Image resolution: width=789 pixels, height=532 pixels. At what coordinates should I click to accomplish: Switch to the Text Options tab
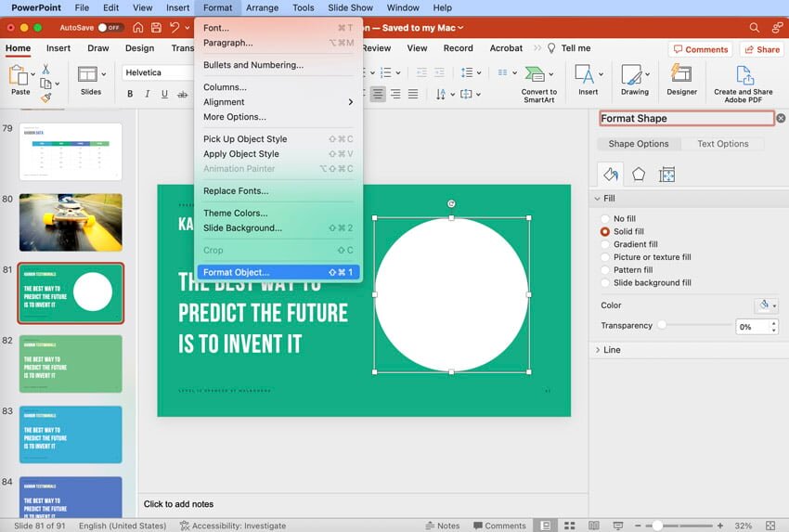722,144
